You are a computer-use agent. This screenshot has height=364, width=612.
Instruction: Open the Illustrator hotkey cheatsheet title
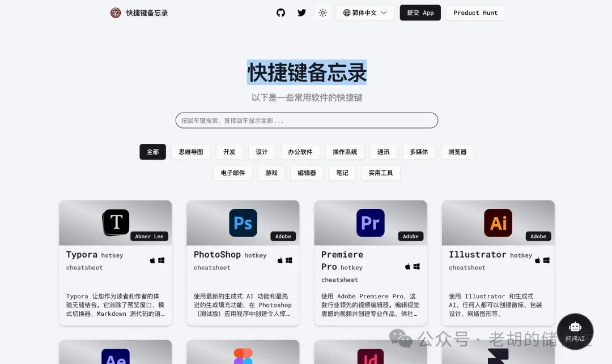click(490, 261)
